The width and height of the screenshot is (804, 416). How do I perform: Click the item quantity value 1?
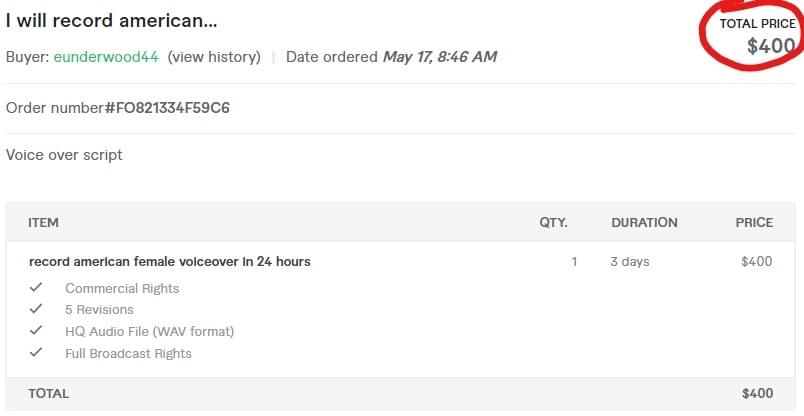pos(574,262)
